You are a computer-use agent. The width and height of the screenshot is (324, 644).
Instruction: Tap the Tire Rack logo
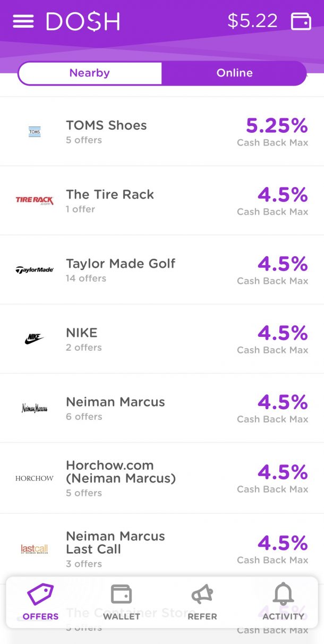(35, 200)
